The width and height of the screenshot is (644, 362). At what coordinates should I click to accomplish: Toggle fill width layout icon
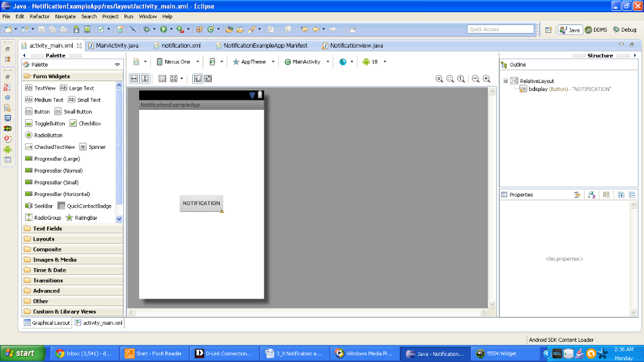pos(134,79)
